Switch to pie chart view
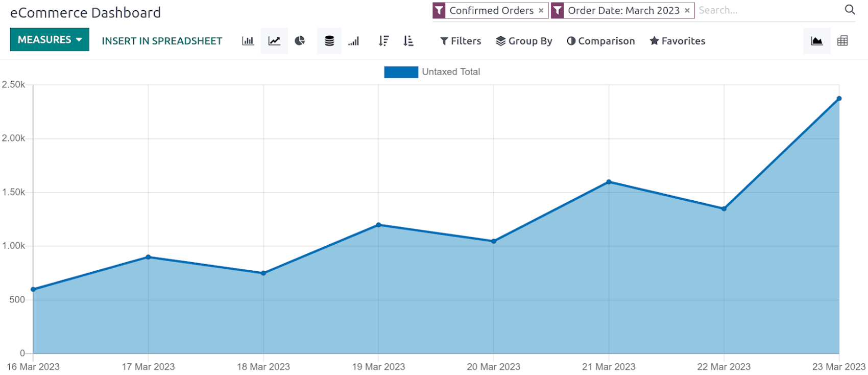 (x=300, y=41)
